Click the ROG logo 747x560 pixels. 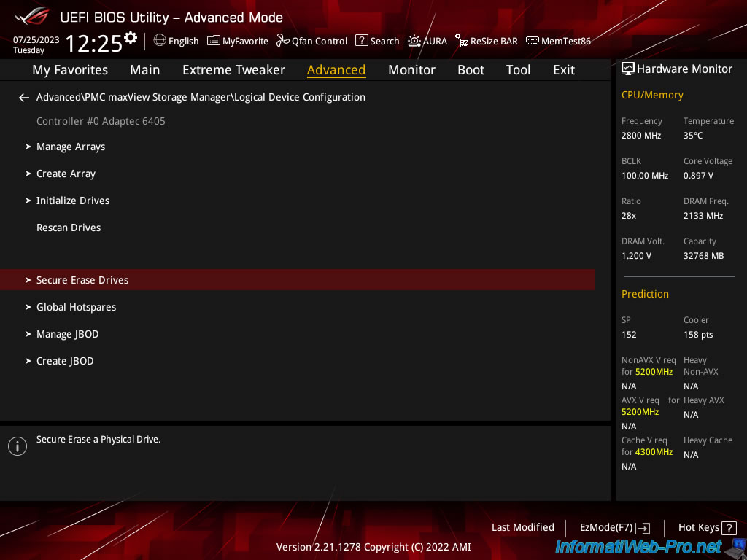pos(32,17)
